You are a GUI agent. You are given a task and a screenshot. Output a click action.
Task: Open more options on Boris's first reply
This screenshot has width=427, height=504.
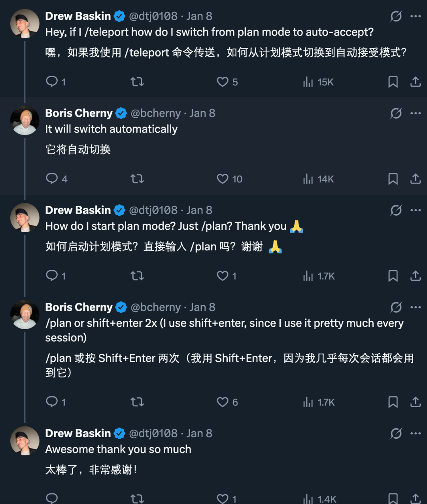tap(416, 113)
